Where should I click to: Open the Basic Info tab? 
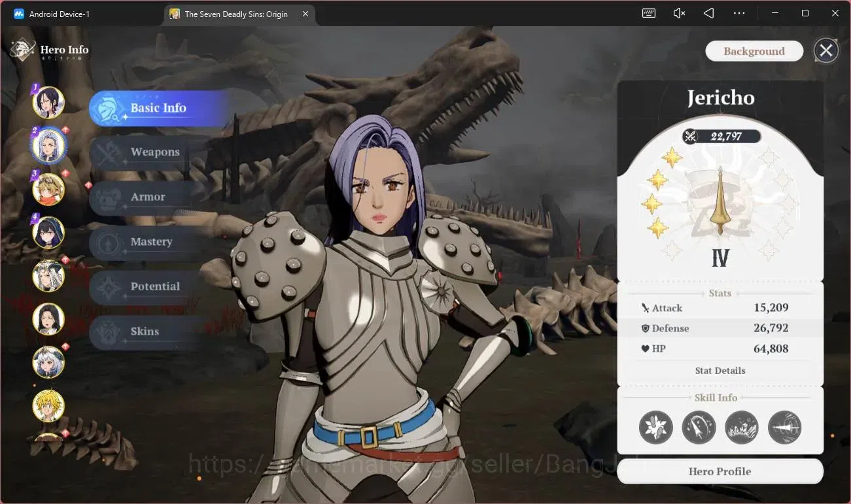point(158,109)
